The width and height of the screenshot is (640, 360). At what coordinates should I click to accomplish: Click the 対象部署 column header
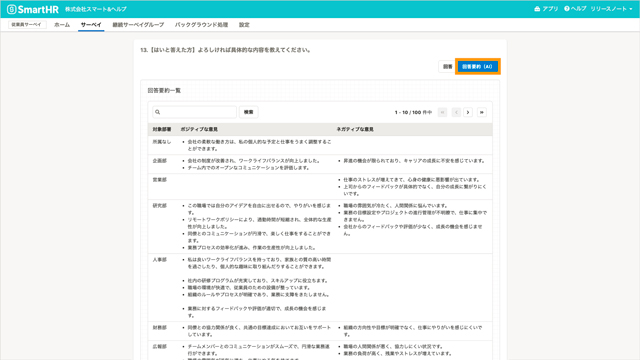click(162, 129)
